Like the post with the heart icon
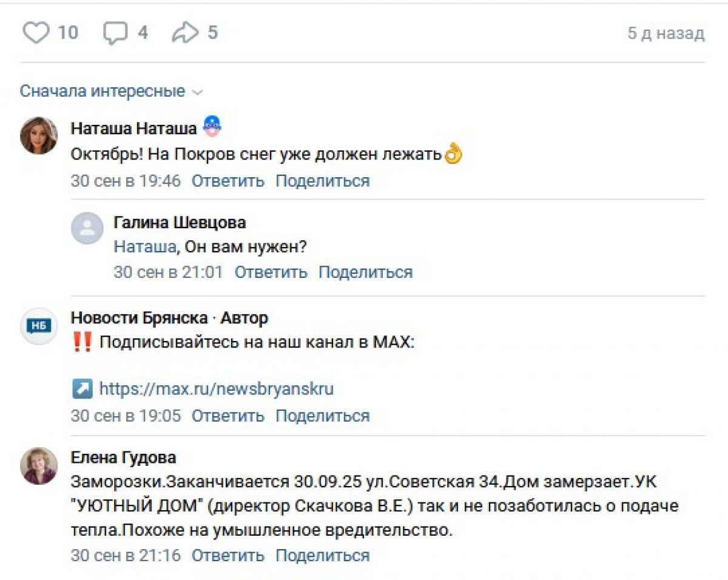728x580 pixels. click(x=36, y=33)
